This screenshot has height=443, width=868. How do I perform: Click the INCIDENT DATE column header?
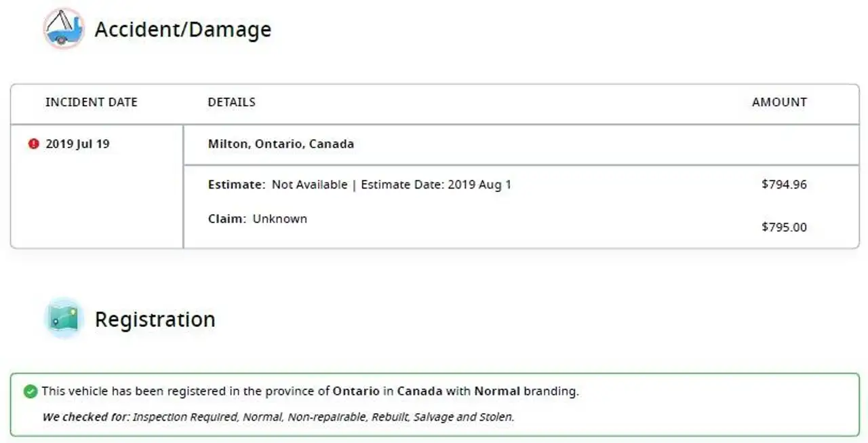[92, 102]
